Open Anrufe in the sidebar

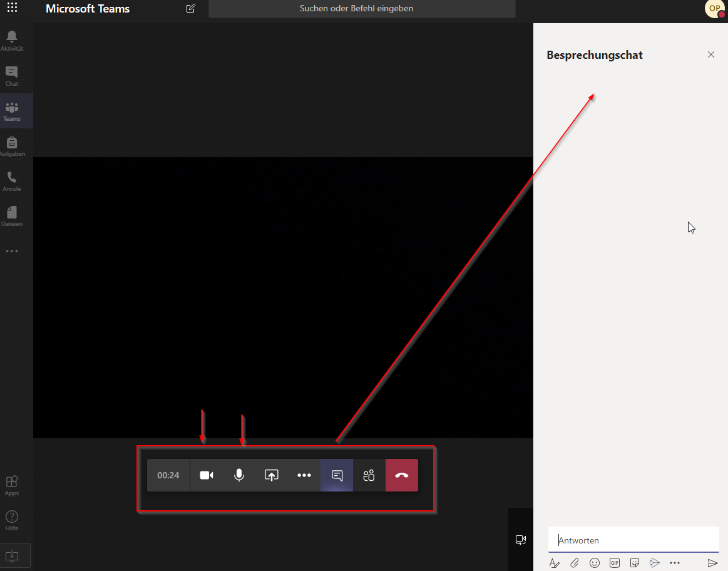12,181
